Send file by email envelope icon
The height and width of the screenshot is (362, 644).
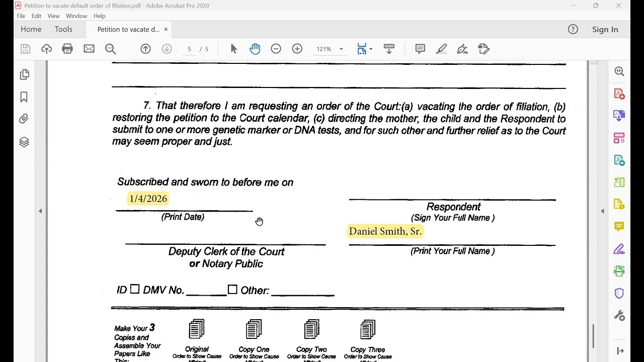pyautogui.click(x=89, y=49)
